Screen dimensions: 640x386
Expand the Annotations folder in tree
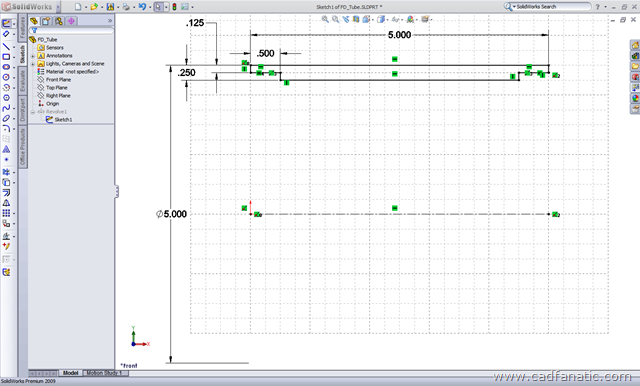pyautogui.click(x=33, y=56)
